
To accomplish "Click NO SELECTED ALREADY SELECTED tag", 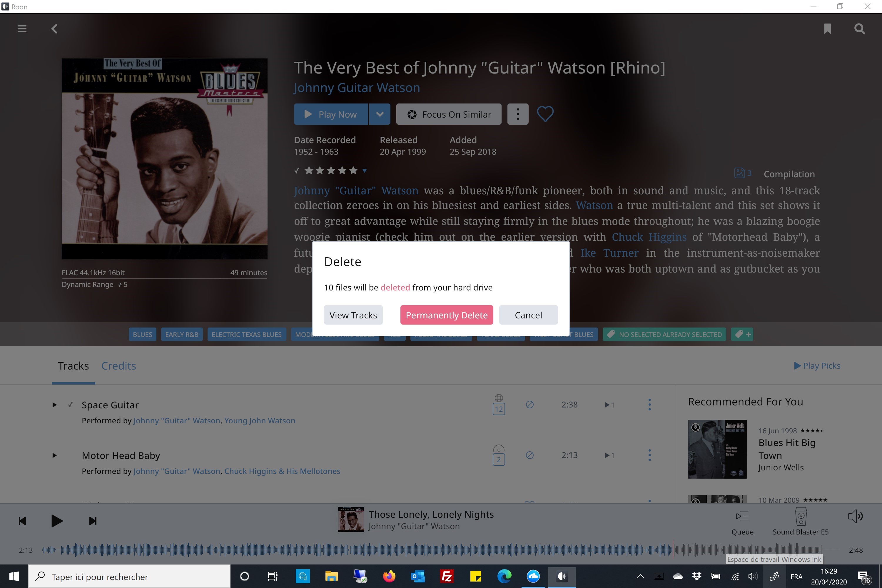I will [664, 334].
